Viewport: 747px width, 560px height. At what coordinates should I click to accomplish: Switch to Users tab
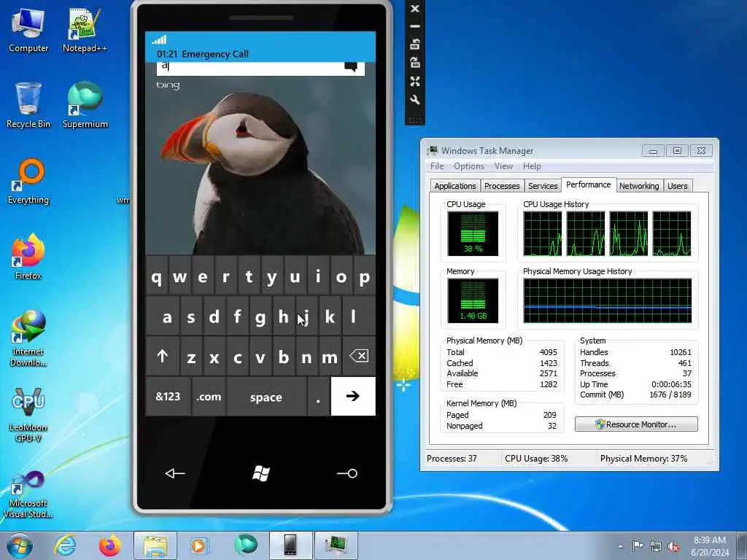click(678, 186)
